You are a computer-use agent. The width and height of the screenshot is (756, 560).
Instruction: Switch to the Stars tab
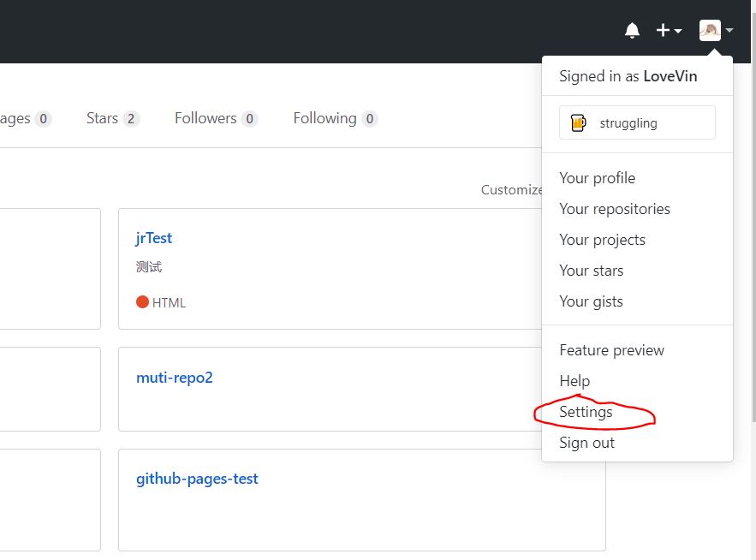[x=111, y=118]
